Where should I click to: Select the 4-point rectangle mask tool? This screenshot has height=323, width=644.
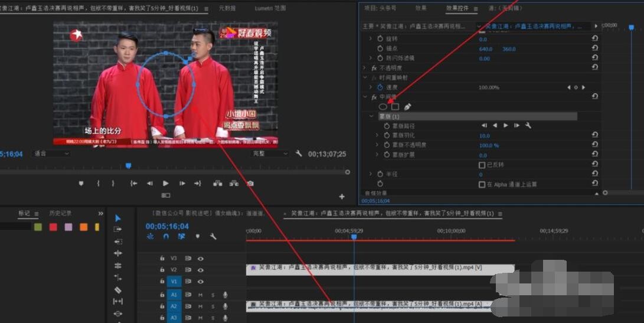(395, 107)
